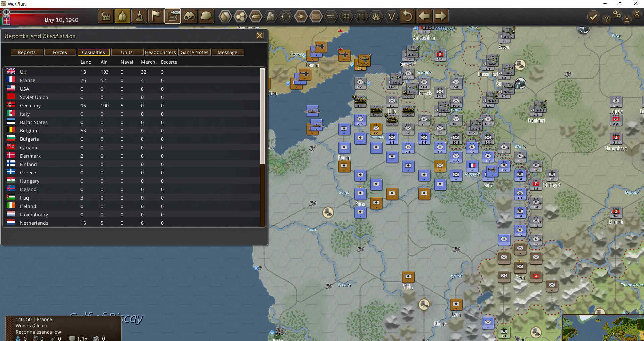The width and height of the screenshot is (644, 341).
Task: Select the unit counter at Lyon
Action: pyautogui.click(x=456, y=304)
